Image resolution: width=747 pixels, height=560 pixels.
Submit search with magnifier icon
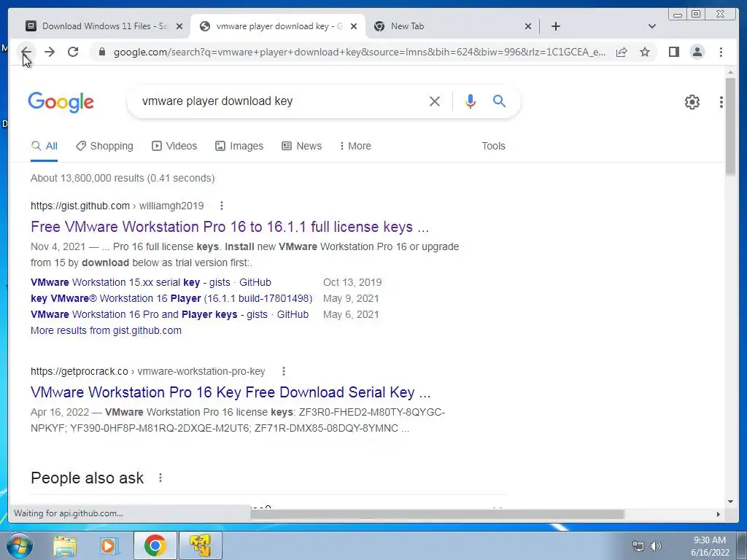pos(499,101)
